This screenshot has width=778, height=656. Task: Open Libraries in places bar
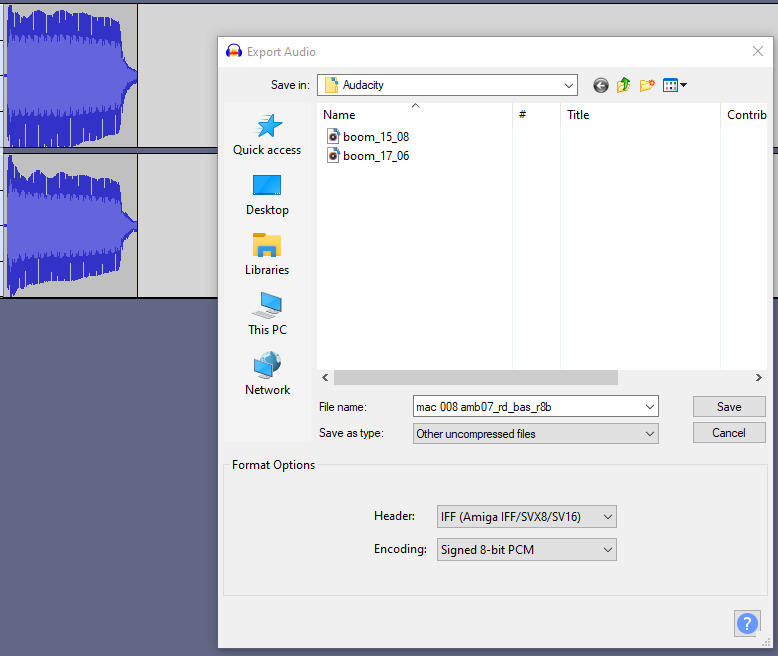(x=267, y=255)
